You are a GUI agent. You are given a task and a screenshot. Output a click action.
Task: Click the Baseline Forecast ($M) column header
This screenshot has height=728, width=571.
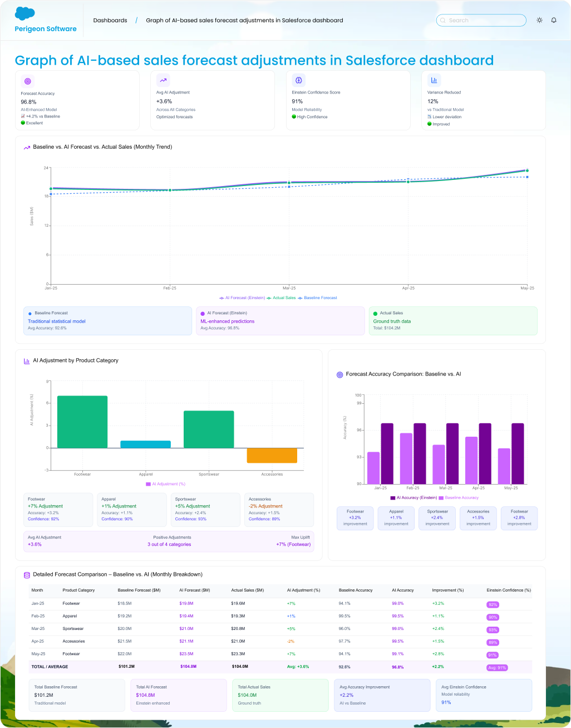tap(139, 590)
